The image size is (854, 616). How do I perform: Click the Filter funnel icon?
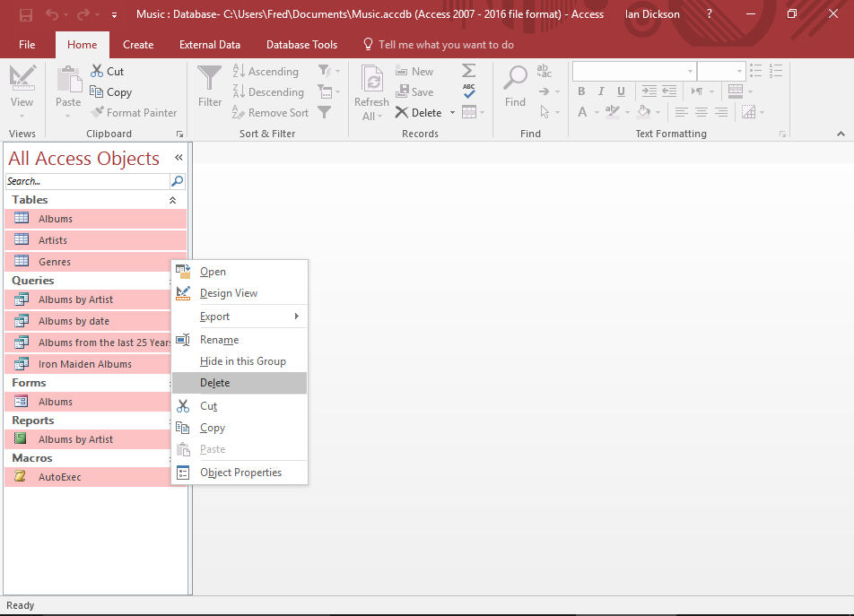coord(210,78)
